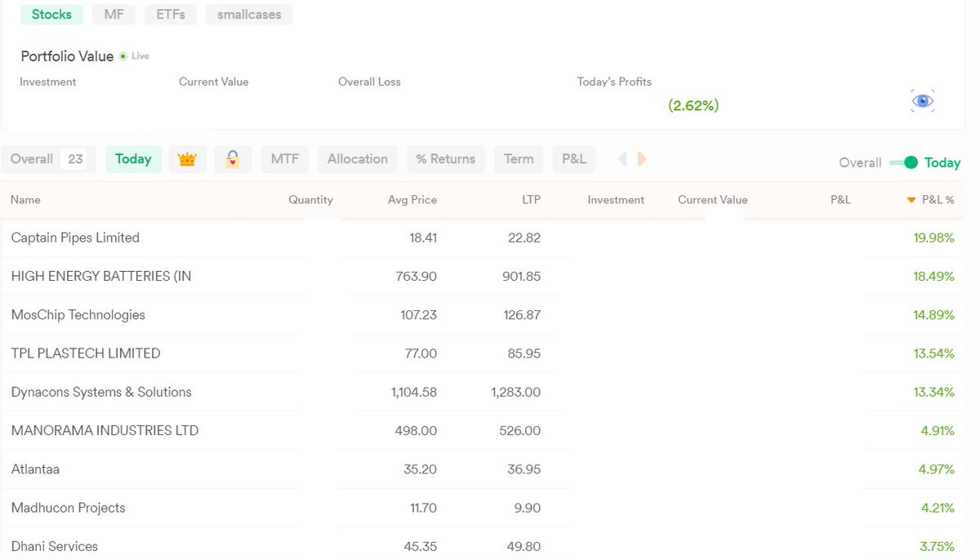Screen dimensions: 980x560
Task: Click LTP 126.87 for MosChip
Action: (x=521, y=315)
